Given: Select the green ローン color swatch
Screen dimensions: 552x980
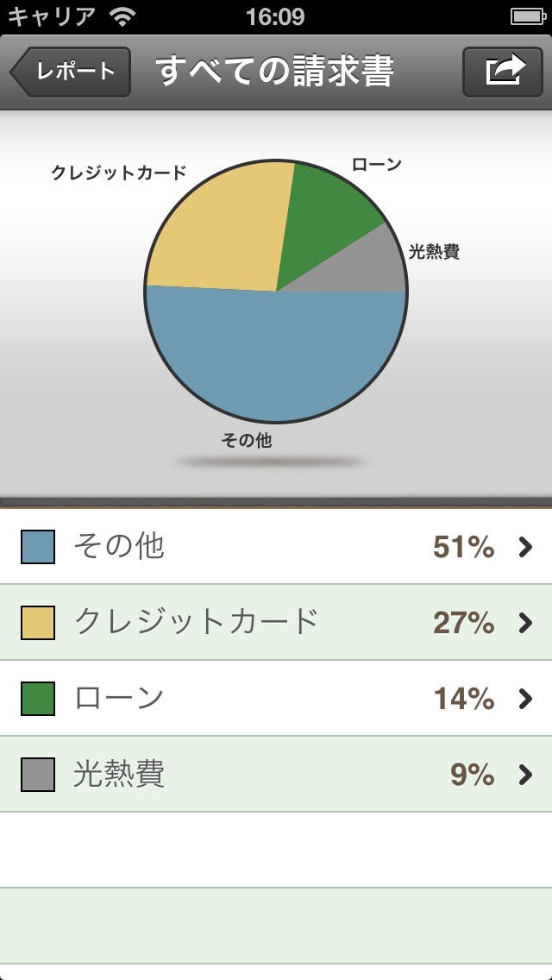Looking at the screenshot, I should (38, 699).
